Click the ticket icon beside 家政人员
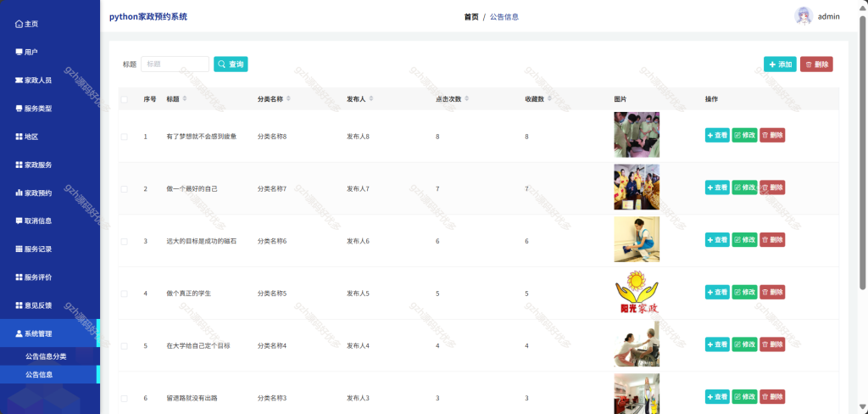This screenshot has height=414, width=868. (x=19, y=81)
